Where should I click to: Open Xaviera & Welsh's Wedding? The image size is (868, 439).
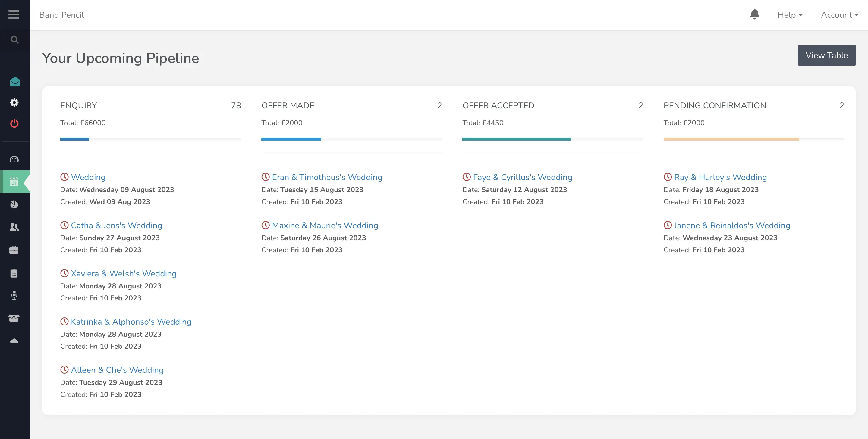click(x=124, y=273)
